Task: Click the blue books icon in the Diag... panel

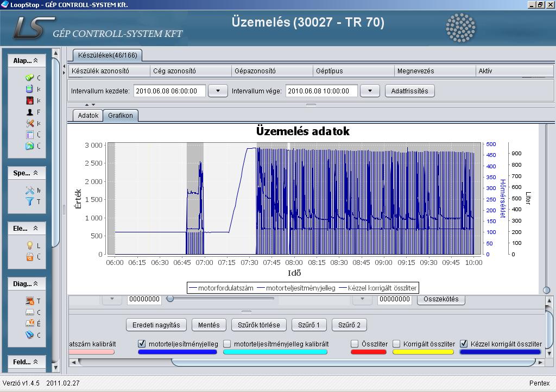Action: (x=30, y=335)
